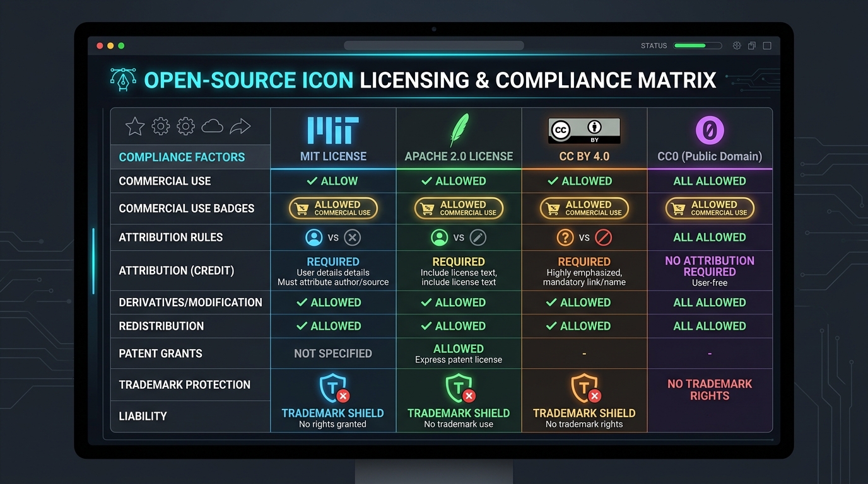Select the TRADEMARK PROTECTION row label

tap(185, 384)
